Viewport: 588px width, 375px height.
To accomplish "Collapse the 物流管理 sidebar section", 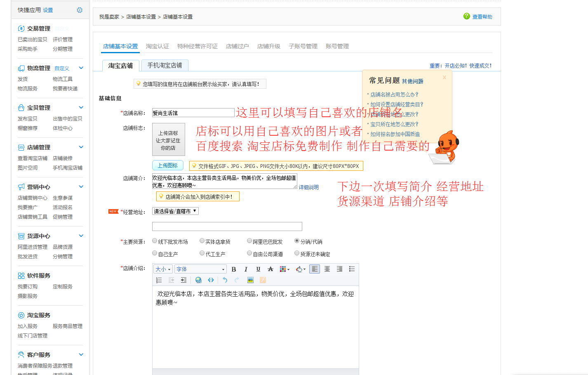I will click(81, 68).
